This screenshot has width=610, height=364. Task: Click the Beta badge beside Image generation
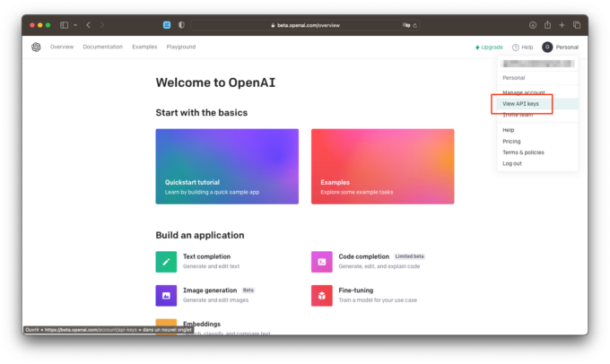pos(248,290)
